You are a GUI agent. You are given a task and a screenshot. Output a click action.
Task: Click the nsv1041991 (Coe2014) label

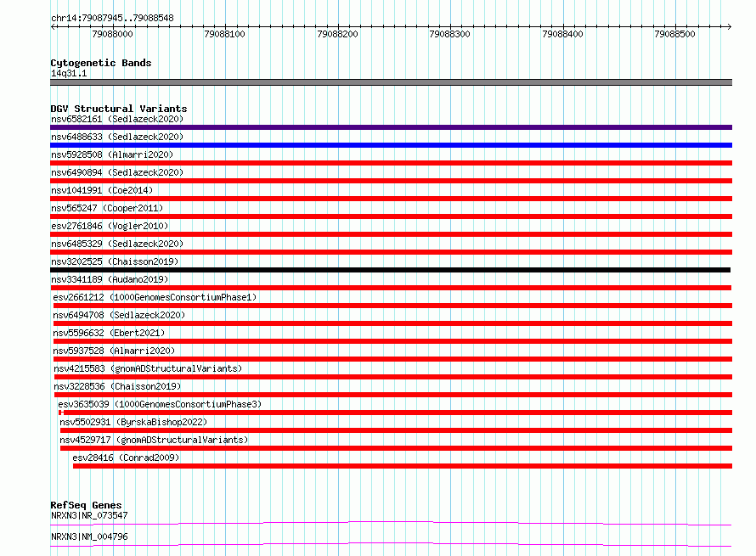(102, 190)
